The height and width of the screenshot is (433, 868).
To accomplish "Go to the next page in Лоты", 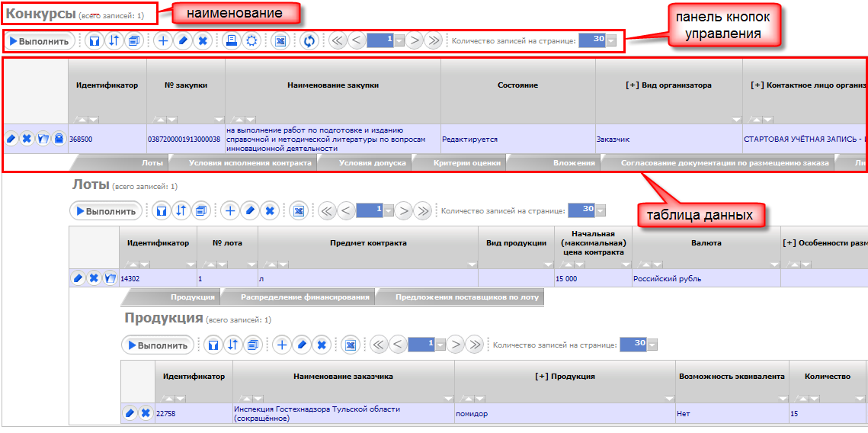I will (x=404, y=210).
